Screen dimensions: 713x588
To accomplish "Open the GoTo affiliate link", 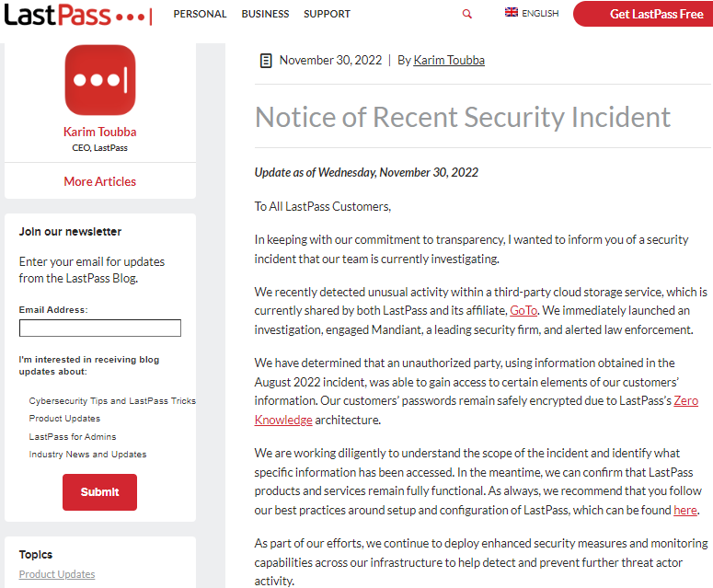I will pos(523,311).
